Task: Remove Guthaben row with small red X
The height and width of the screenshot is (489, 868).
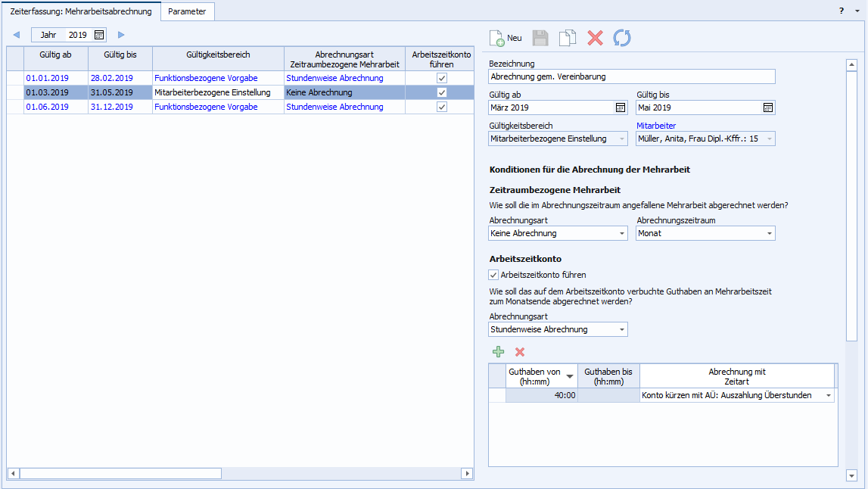Action: tap(520, 352)
